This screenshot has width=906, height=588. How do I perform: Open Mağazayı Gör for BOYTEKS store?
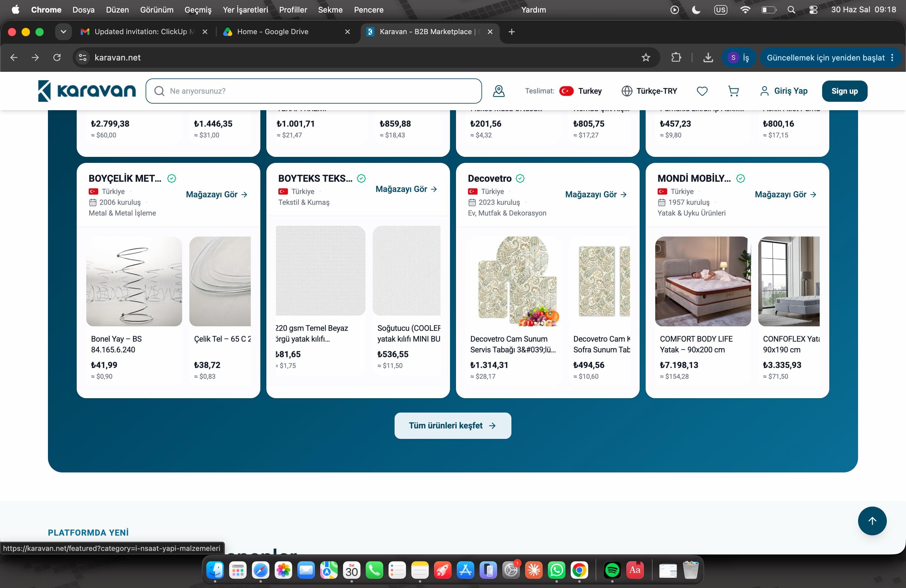(x=406, y=189)
